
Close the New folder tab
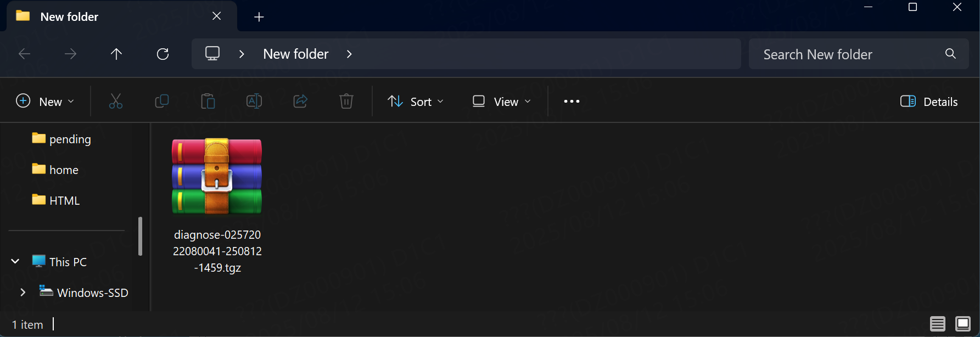(x=217, y=16)
